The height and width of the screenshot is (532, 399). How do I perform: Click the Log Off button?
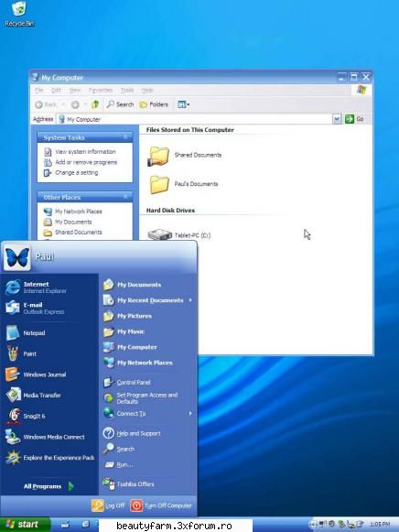108,505
